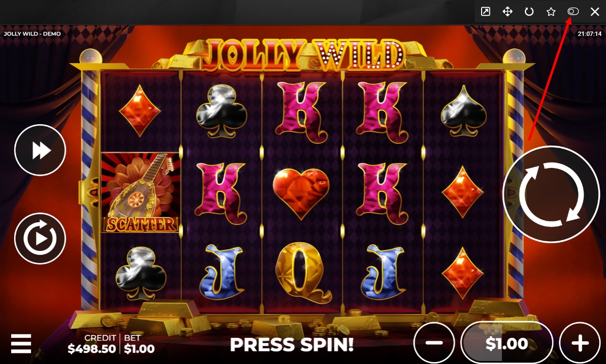Open game in a new window icon

point(485,12)
